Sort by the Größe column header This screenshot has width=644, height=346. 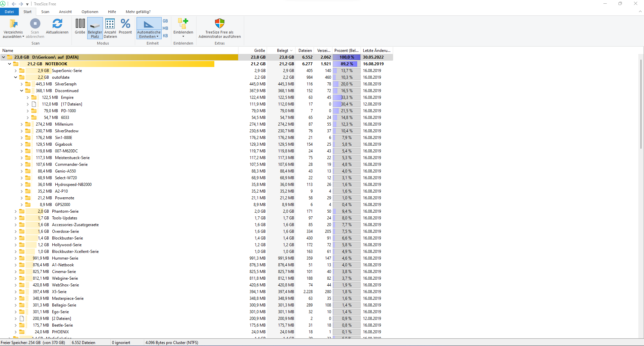(253, 51)
